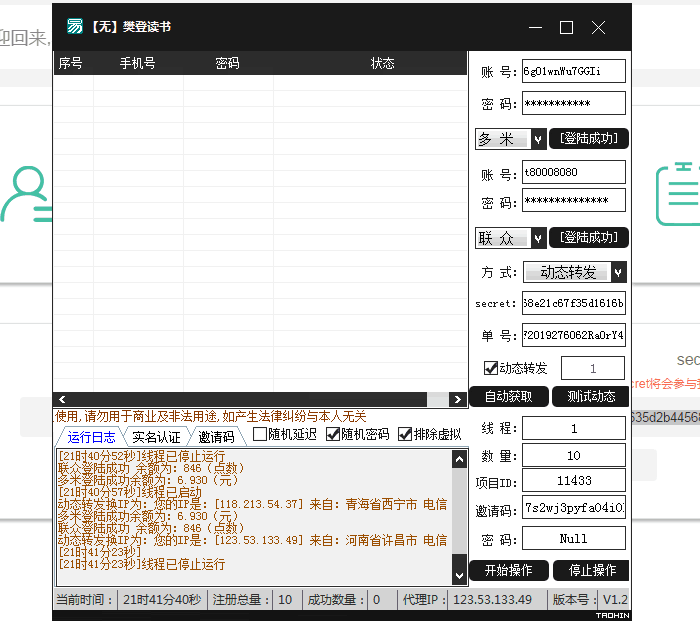Toggle the 随机延迟 checkbox

pos(259,434)
